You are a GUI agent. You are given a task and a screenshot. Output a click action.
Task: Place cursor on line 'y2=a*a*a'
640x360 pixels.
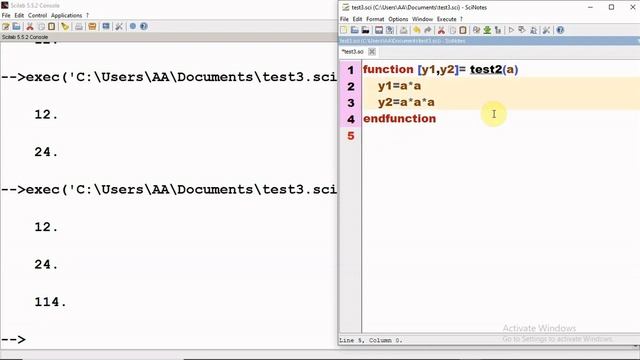406,102
